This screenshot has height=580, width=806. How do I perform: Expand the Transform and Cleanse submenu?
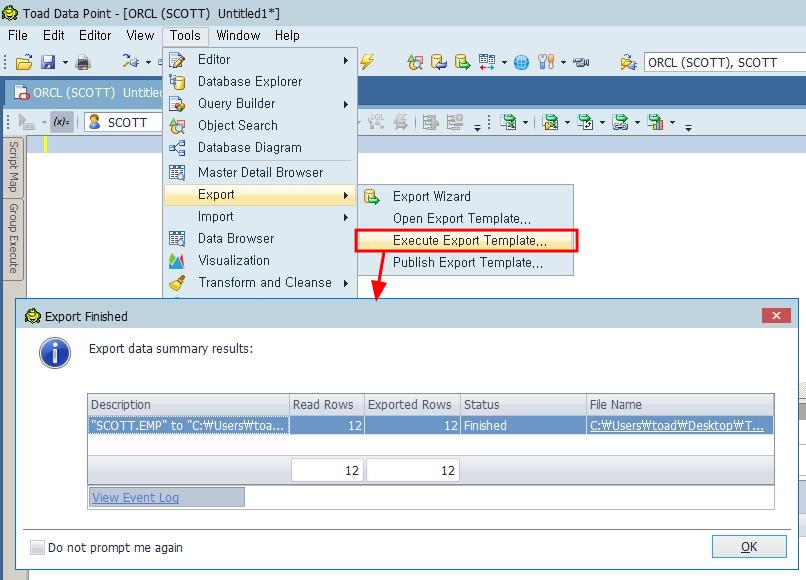[x=264, y=283]
